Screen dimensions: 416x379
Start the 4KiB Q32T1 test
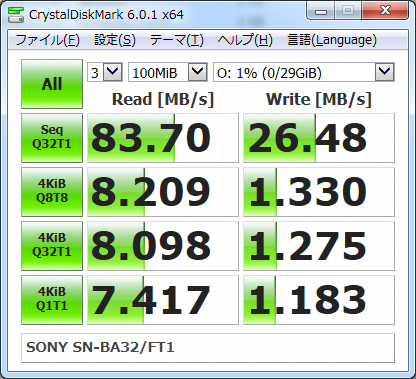[52, 246]
